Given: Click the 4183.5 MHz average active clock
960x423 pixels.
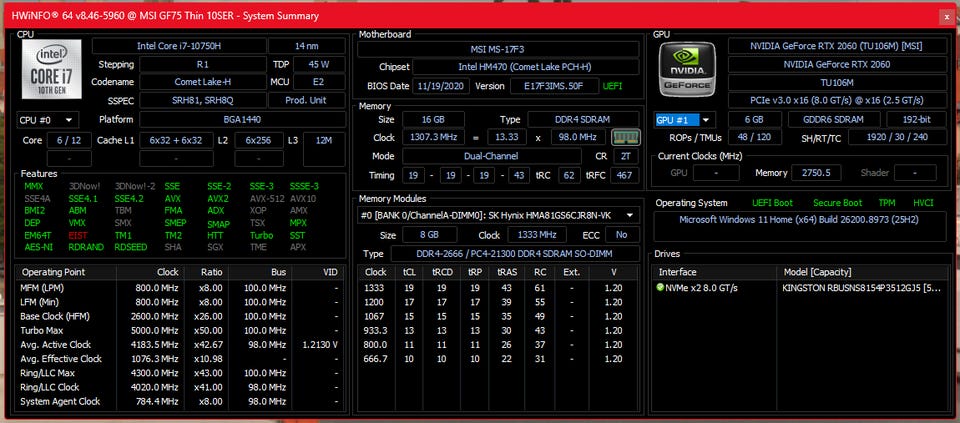Looking at the screenshot, I should tap(154, 345).
